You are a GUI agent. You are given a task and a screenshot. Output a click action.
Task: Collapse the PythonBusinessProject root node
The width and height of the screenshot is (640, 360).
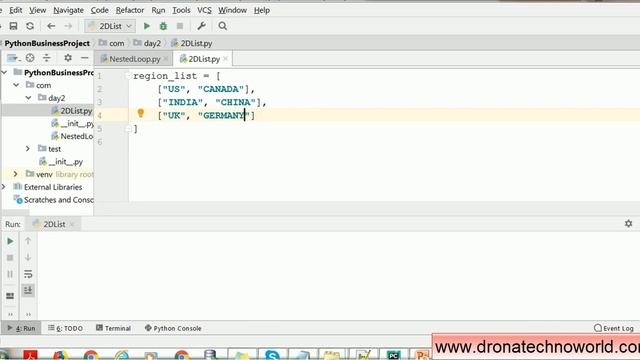tap(4, 73)
